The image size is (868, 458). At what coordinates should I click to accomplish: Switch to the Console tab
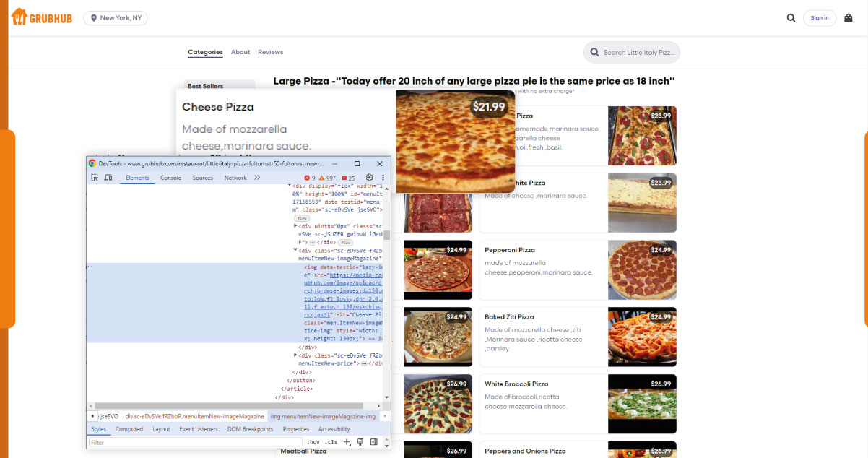171,178
